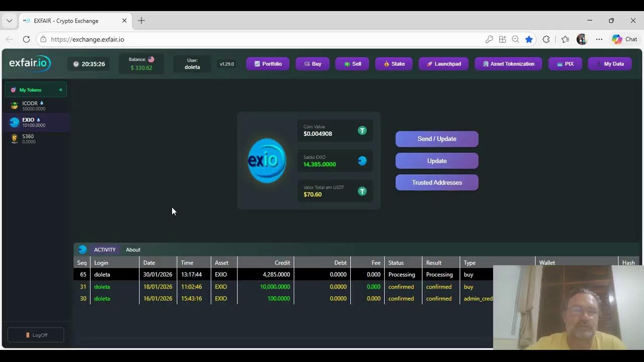
Task: Collapse the My Tokens panel
Action: click(x=60, y=90)
